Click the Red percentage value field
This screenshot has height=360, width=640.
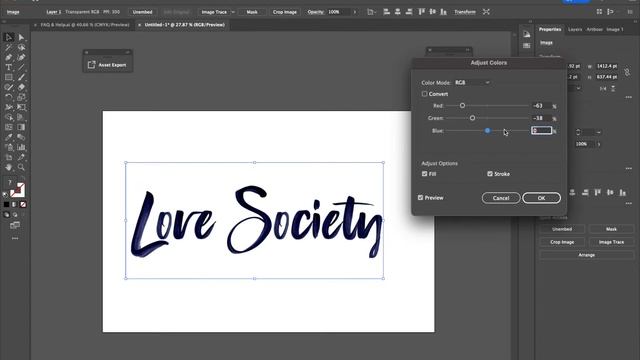click(541, 106)
